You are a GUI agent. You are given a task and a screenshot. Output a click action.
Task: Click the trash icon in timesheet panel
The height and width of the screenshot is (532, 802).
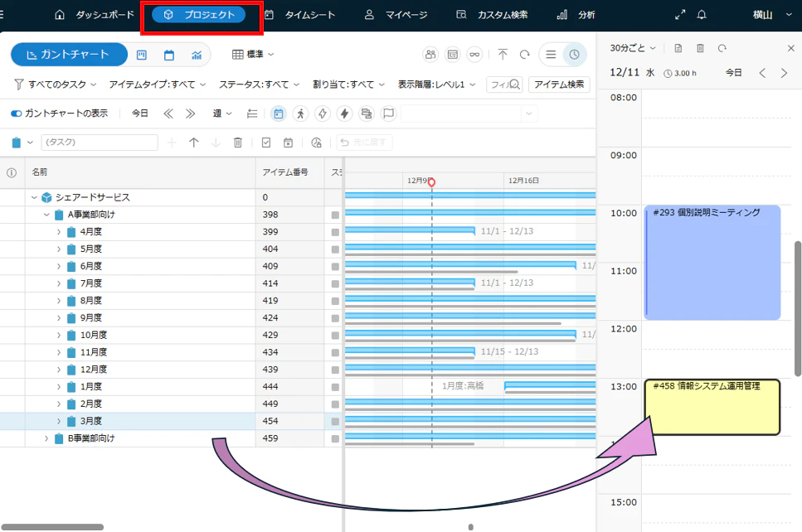700,48
